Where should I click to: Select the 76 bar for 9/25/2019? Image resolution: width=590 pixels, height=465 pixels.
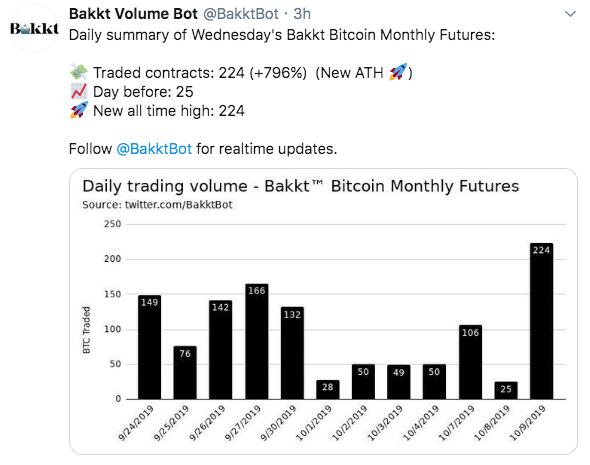coord(185,372)
